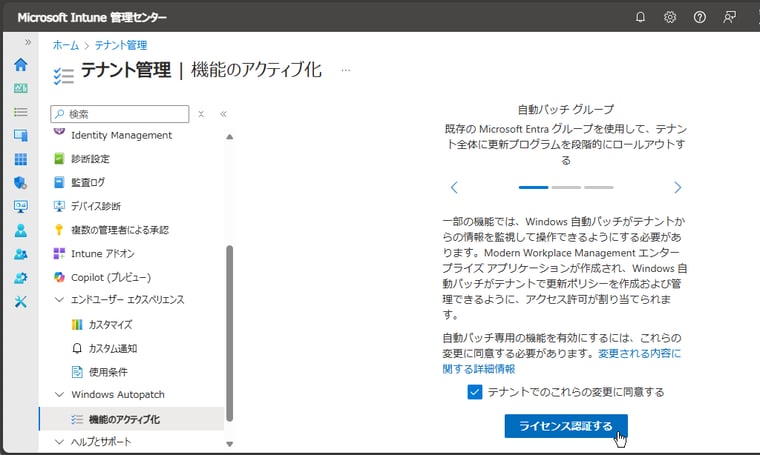Uncheck テナントでのこれらの変更に同意する checkbox
This screenshot has height=455, width=760.
tap(475, 392)
